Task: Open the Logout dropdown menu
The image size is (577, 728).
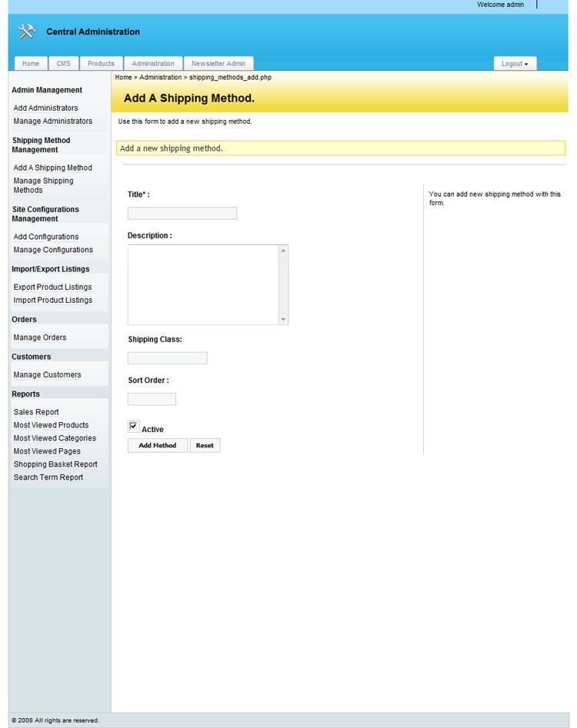Action: [x=515, y=64]
